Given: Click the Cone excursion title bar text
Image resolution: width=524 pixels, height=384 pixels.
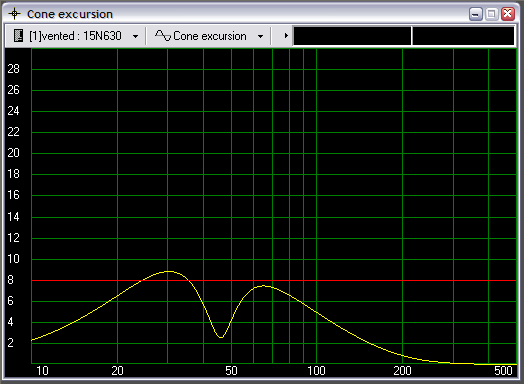Looking at the screenshot, I should coord(70,14).
